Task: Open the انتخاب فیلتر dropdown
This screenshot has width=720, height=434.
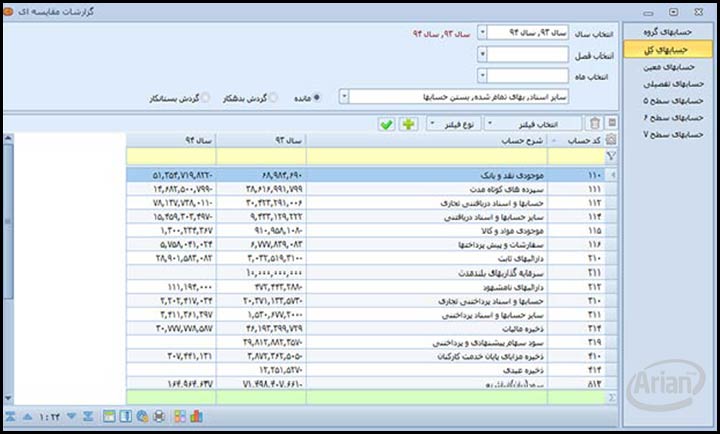Action: (533, 124)
